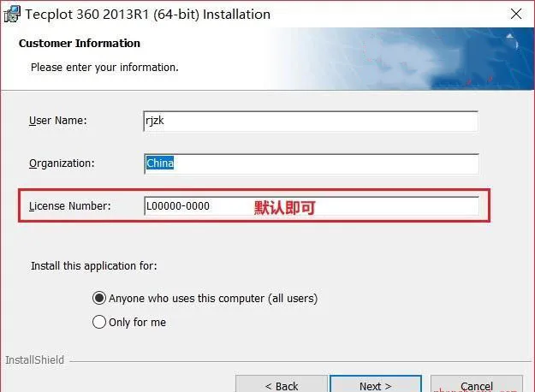Click the Cancel button
535x392 pixels.
coord(477,384)
